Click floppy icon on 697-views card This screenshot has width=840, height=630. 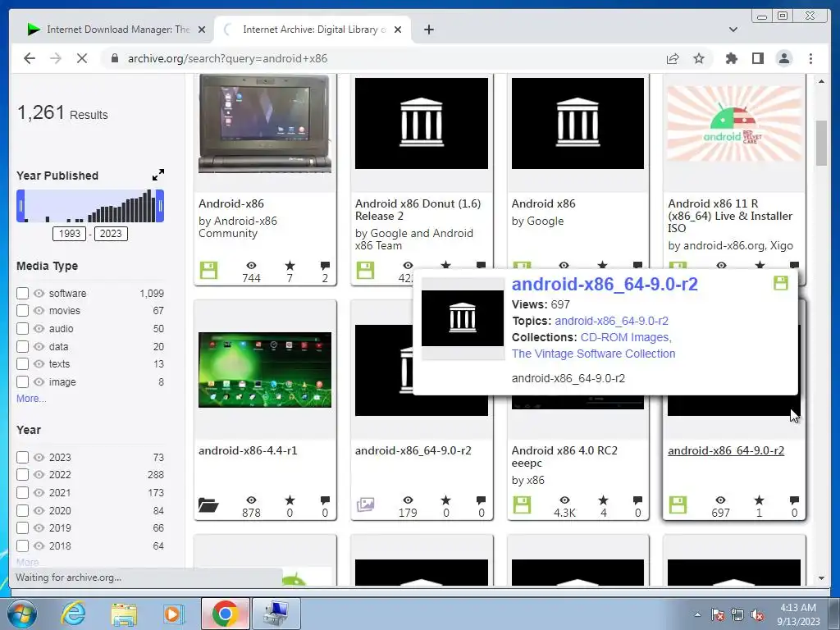[678, 504]
